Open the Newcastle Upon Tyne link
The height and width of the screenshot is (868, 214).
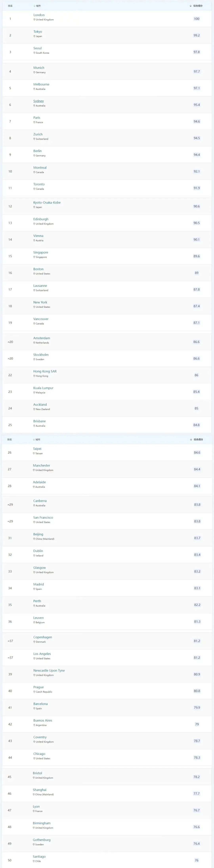(49, 670)
